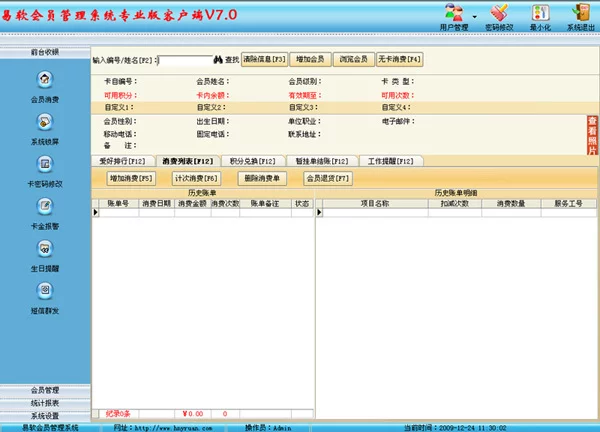The height and width of the screenshot is (432, 600).
Task: Switch to 暂挂单结账[F12] tab
Action: click(322, 161)
